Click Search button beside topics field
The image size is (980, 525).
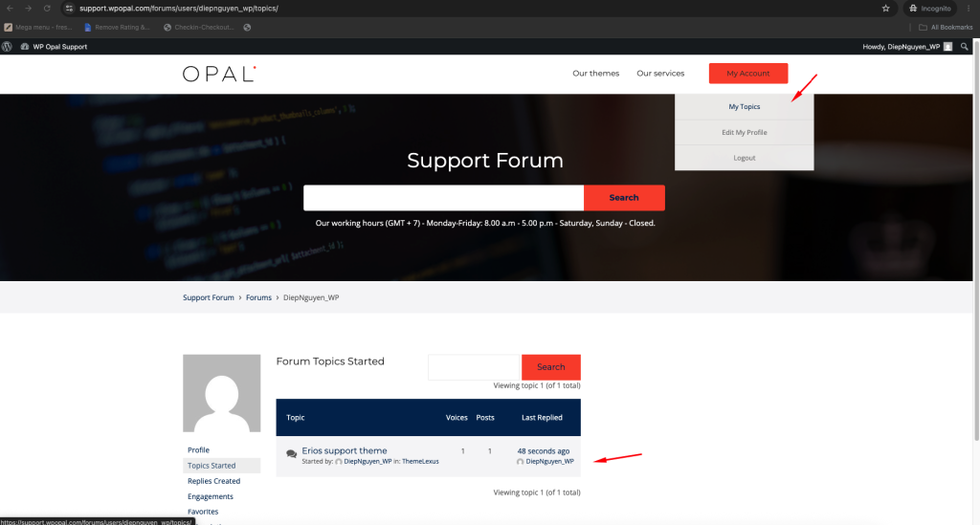550,367
